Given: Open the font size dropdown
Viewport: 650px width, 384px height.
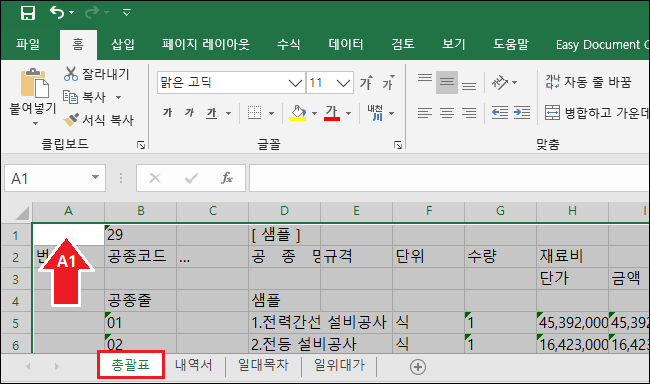Looking at the screenshot, I should click(343, 83).
